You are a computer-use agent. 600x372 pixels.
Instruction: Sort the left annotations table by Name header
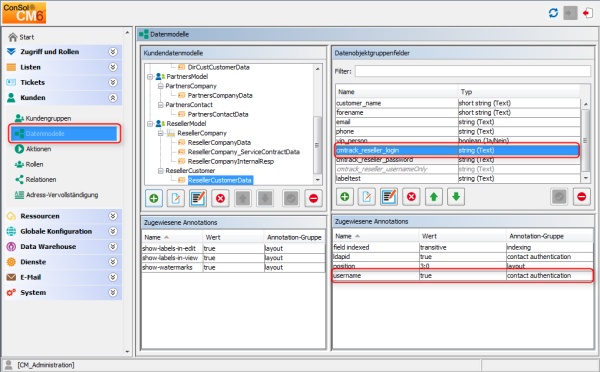172,237
